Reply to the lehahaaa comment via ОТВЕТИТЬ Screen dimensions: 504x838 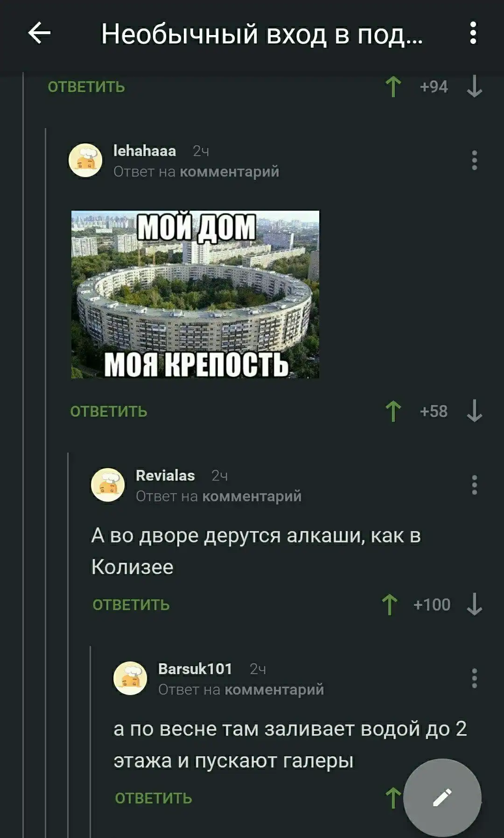108,412
